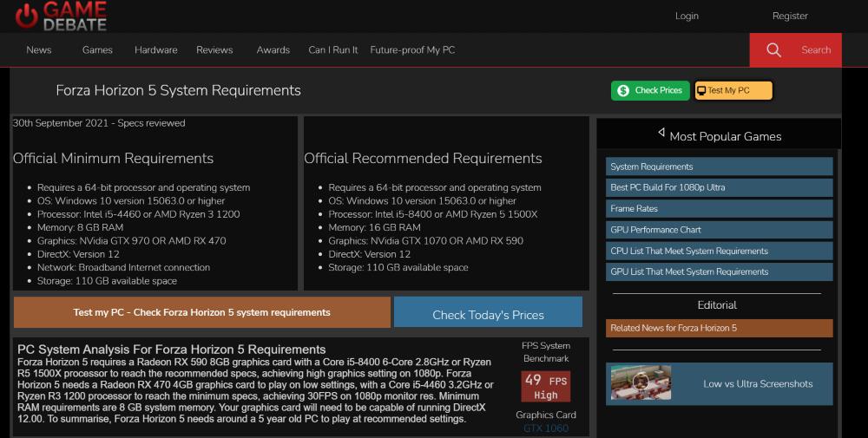The width and height of the screenshot is (868, 438).
Task: Click the Most Popular Games heading
Action: click(x=725, y=136)
